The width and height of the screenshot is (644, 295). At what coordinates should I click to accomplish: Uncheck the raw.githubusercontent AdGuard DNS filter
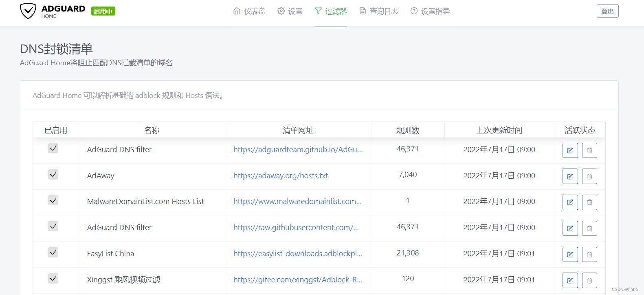pos(53,226)
